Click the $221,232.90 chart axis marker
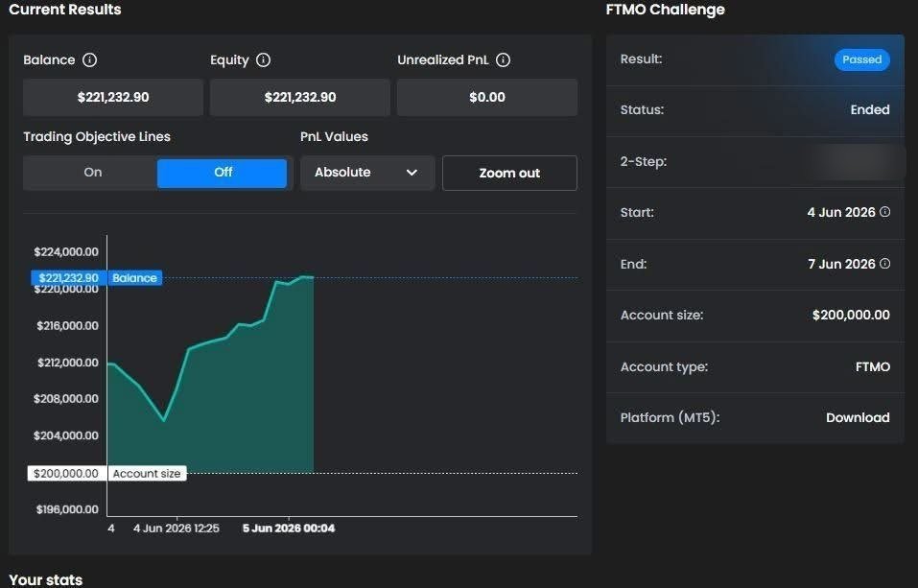Screen dimensions: 918x588 click(68, 277)
